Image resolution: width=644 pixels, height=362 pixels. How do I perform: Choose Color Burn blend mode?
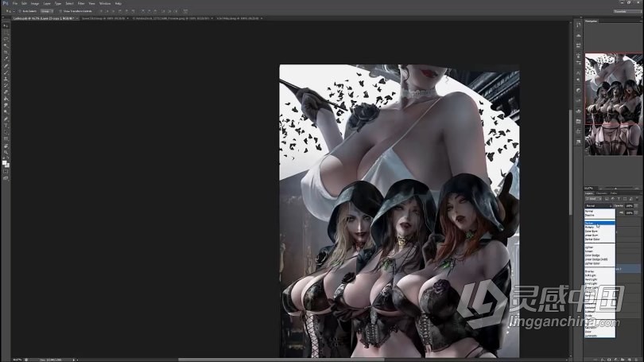599,232
